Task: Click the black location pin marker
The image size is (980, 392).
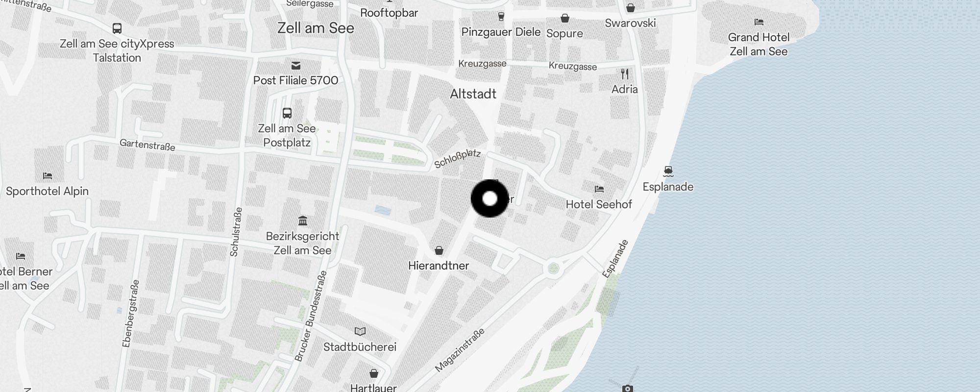Action: [x=490, y=198]
